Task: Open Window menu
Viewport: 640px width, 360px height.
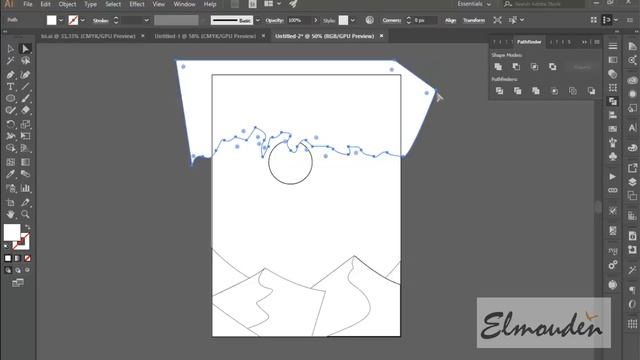Action: point(184,4)
